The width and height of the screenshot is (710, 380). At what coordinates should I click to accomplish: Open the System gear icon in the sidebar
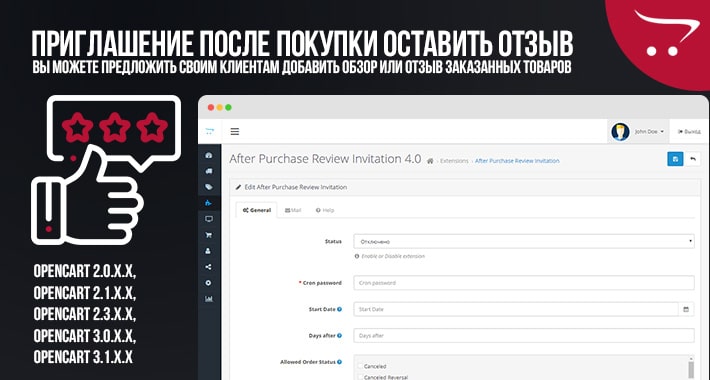point(209,283)
